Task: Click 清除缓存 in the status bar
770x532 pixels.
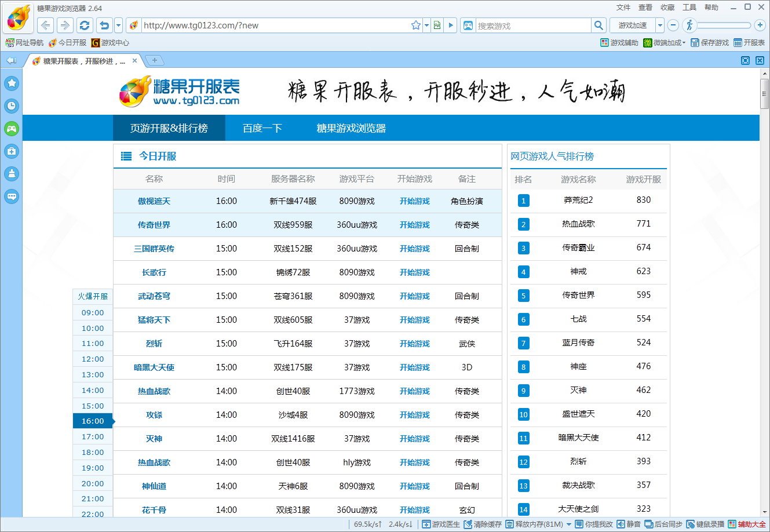Action: tap(483, 524)
